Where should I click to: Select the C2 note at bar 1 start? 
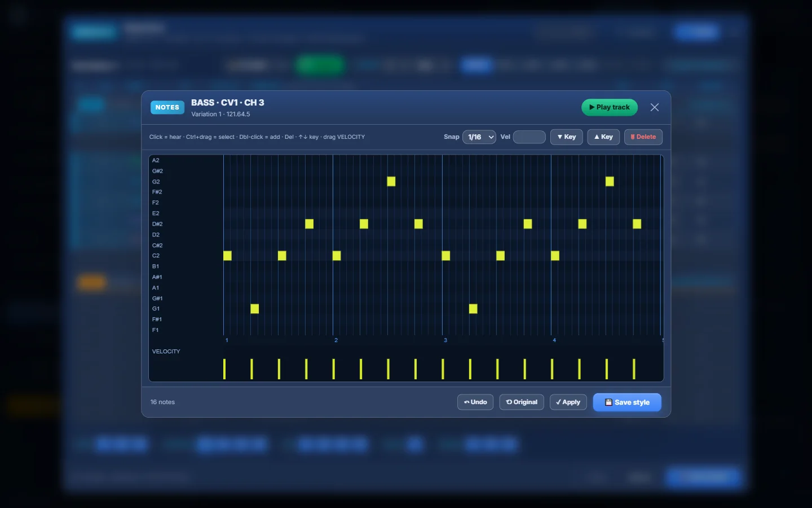(x=228, y=256)
